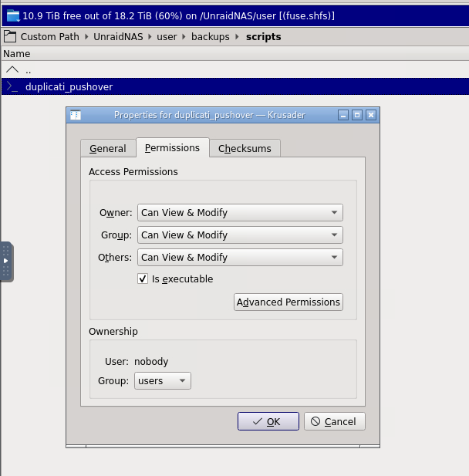Viewport: 469px width, 476px height.
Task: Click the duplicati_pushover script file icon
Action: [12, 87]
